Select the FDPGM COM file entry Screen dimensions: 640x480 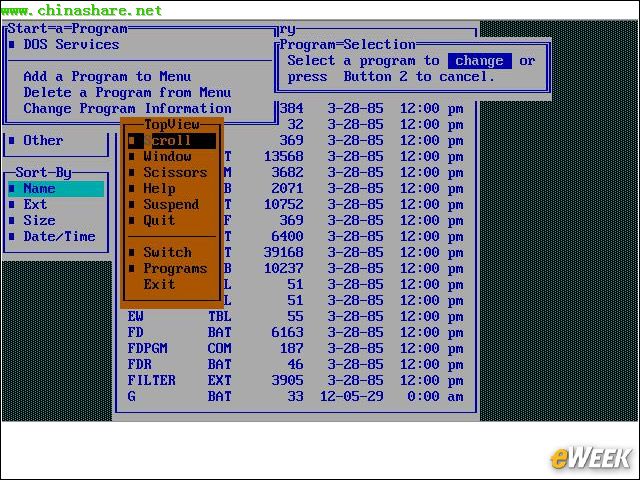click(x=296, y=348)
